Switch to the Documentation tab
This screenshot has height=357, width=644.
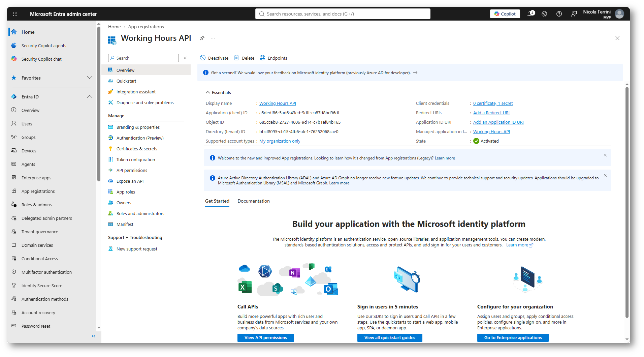254,201
